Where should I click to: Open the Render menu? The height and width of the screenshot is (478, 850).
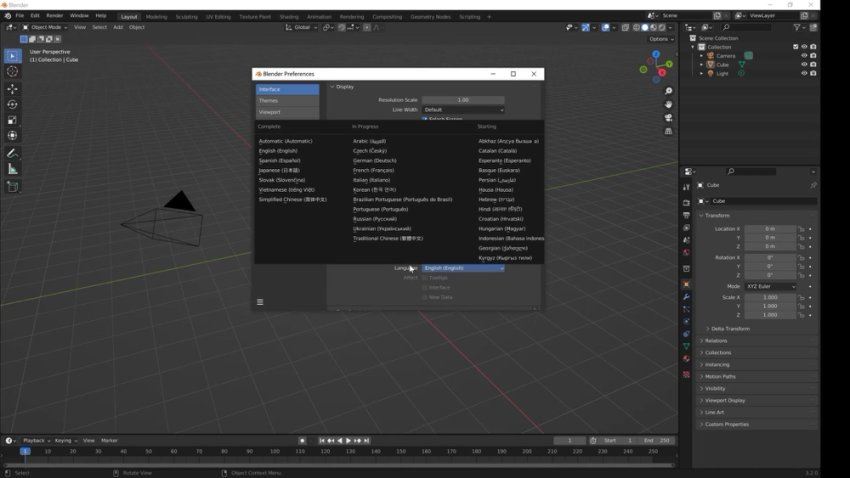point(55,16)
